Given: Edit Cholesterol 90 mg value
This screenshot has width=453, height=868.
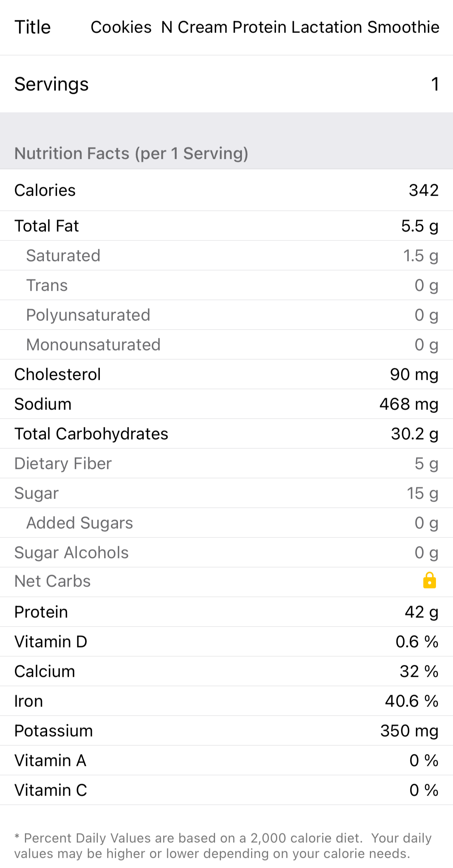Looking at the screenshot, I should [414, 375].
